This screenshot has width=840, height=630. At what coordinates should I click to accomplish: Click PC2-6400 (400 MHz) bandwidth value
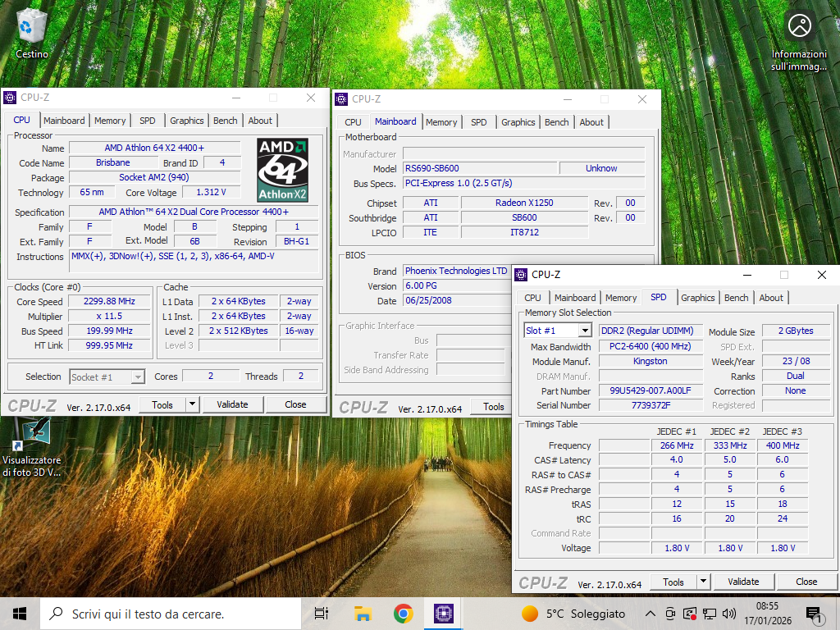tap(651, 347)
